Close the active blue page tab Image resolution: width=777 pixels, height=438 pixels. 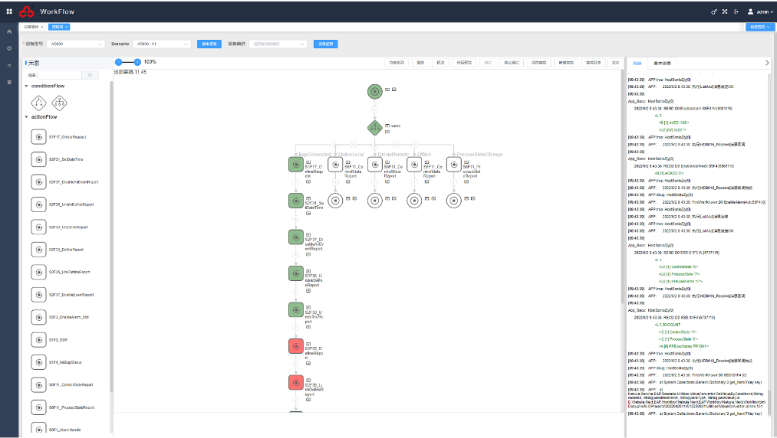(66, 27)
